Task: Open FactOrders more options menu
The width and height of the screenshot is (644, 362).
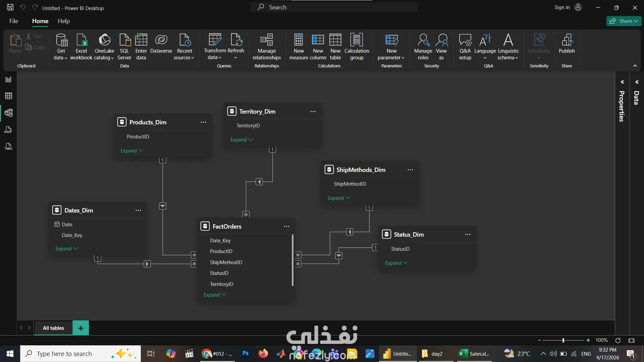Action: [x=286, y=227]
